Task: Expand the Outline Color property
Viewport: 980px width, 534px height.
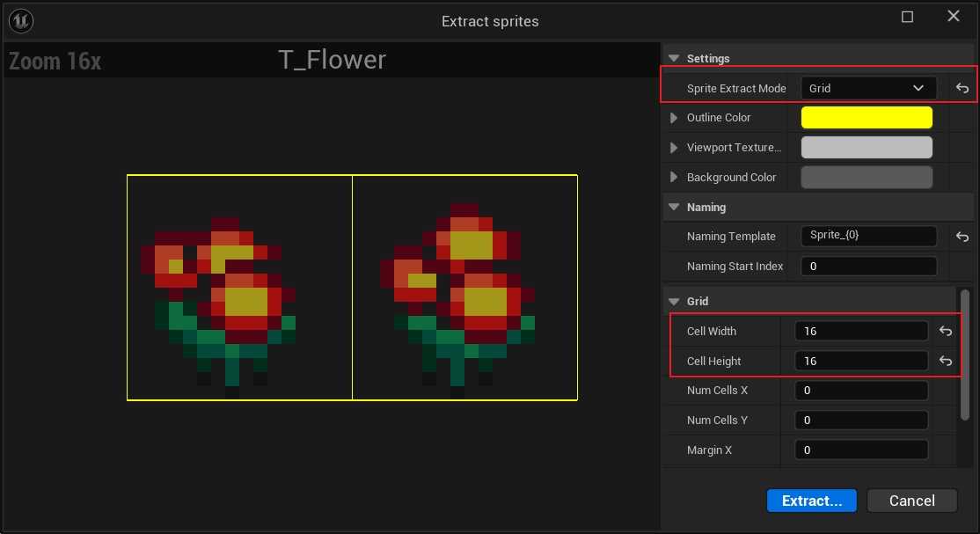Action: point(675,118)
